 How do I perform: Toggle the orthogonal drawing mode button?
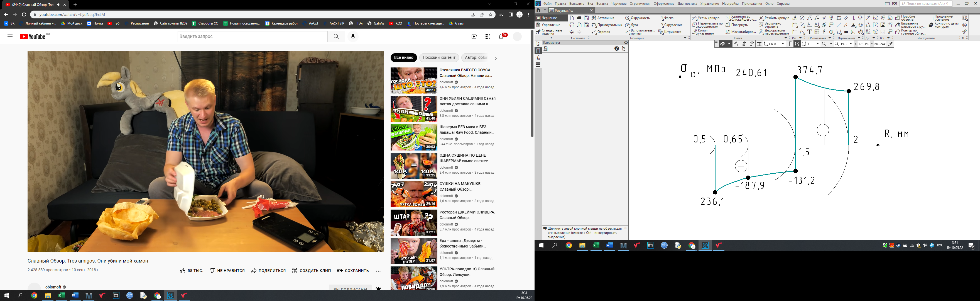pos(789,44)
